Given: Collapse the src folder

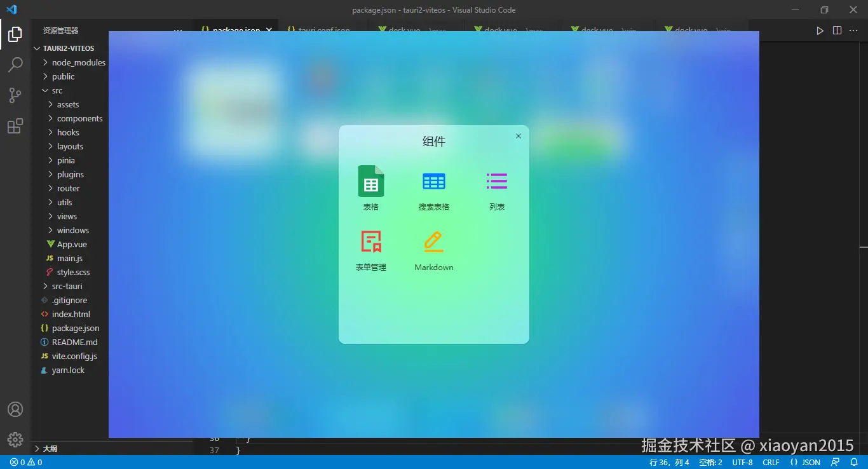Looking at the screenshot, I should pyautogui.click(x=57, y=90).
